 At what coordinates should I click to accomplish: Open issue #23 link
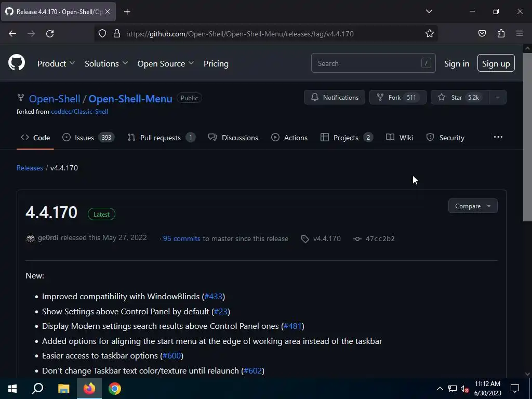220,312
